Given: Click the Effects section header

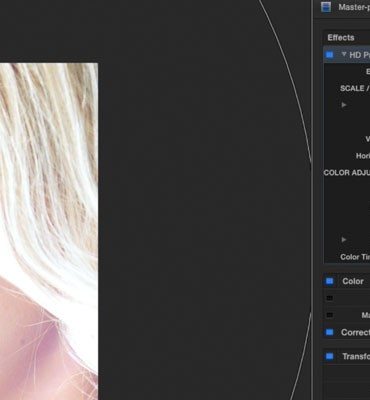Looking at the screenshot, I should (341, 38).
